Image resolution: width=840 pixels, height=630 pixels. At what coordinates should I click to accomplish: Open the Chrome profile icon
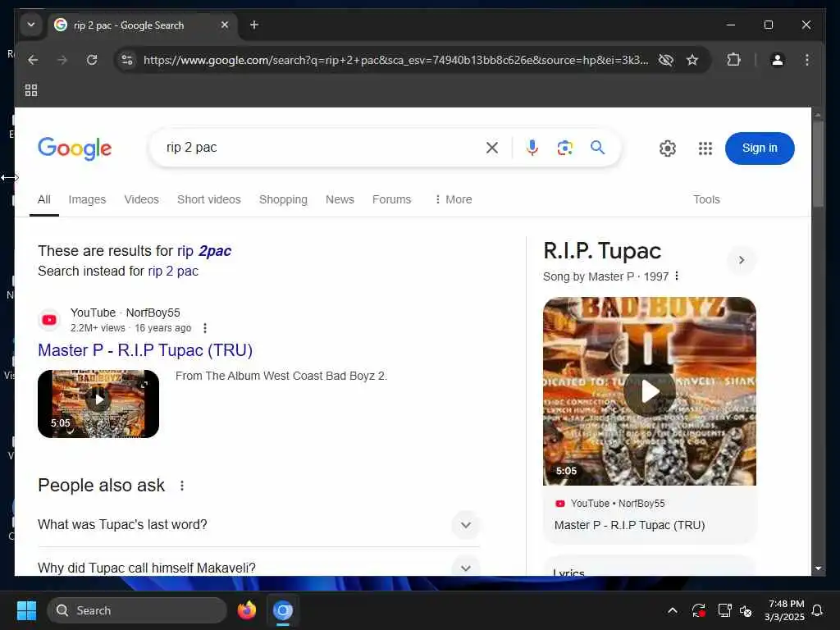pos(778,60)
